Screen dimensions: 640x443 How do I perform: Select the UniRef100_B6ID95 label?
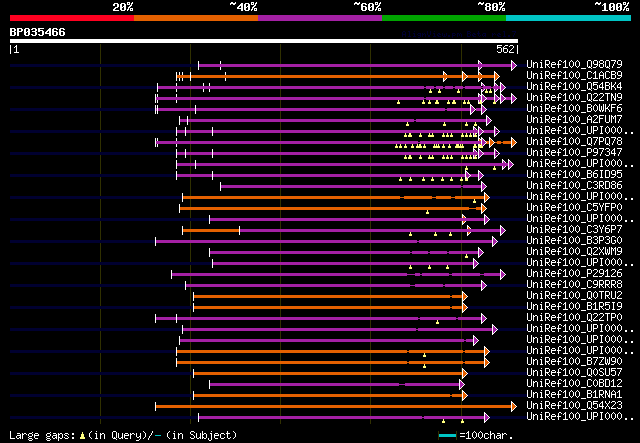574,174
